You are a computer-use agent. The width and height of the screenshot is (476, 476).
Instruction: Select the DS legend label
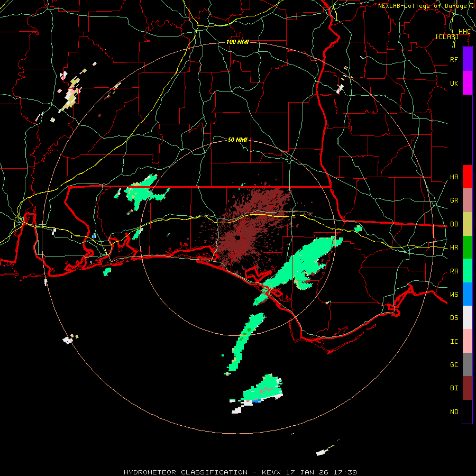click(454, 318)
